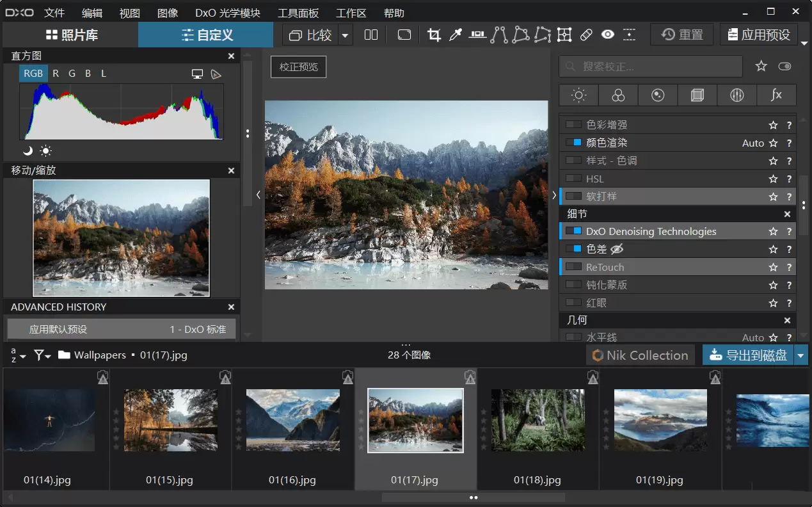Close the 直方图 histogram panel
This screenshot has width=812, height=507.
click(232, 56)
